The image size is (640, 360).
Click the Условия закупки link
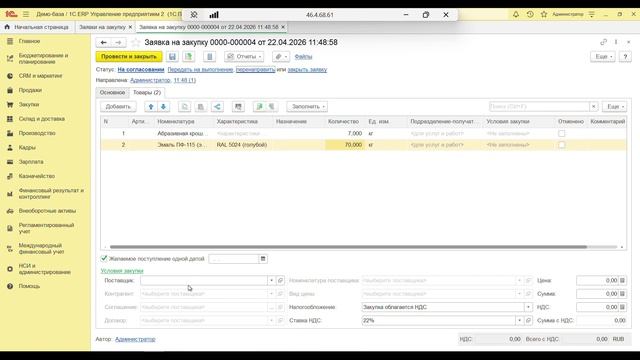(x=122, y=271)
